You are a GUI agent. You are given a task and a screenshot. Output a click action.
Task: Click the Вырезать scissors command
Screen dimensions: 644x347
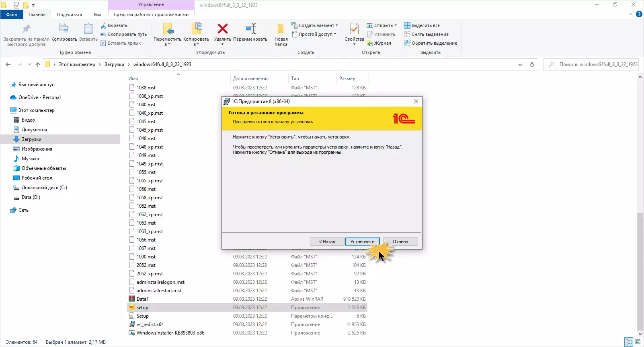coord(114,25)
